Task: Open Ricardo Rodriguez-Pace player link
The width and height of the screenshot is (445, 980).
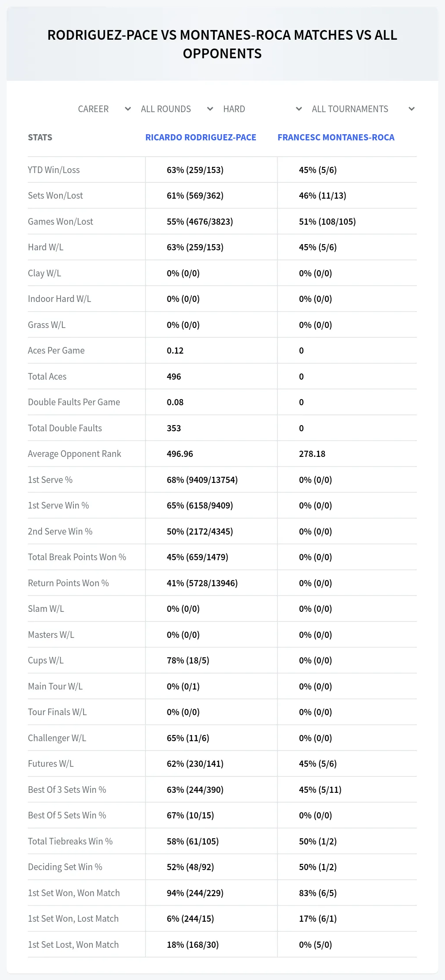Action: coord(201,137)
